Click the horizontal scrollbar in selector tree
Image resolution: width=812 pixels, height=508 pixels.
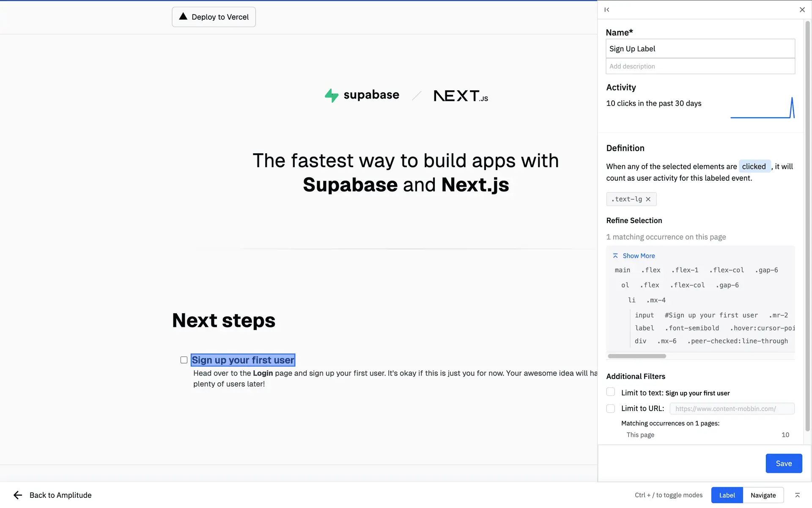tap(636, 356)
